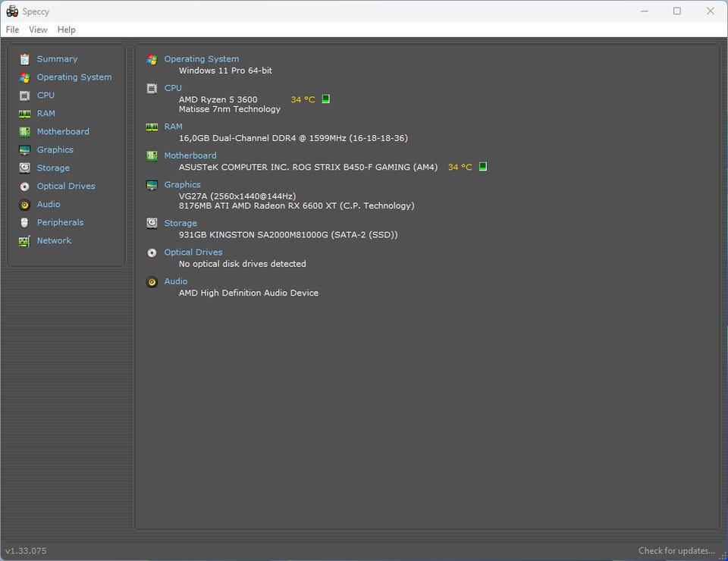Open the Operating System heading link
Image resolution: width=728 pixels, height=561 pixels.
(201, 59)
